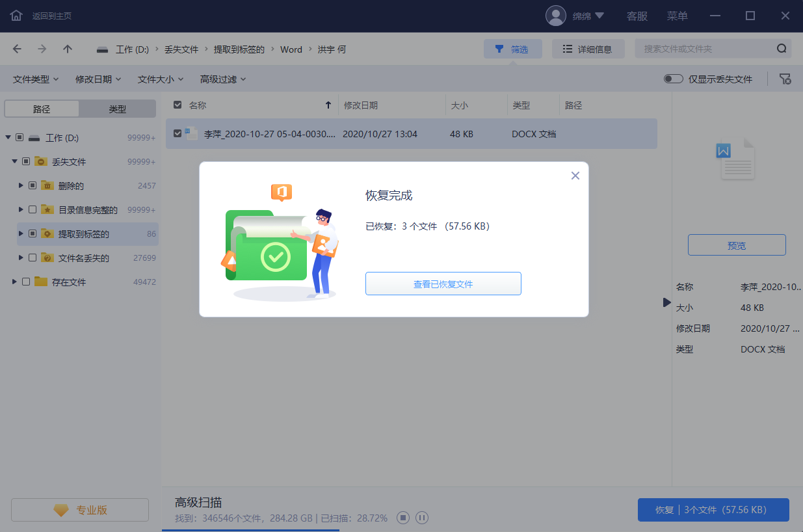This screenshot has height=532, width=803.
Task: Close the recovery complete dialog
Action: coord(575,176)
